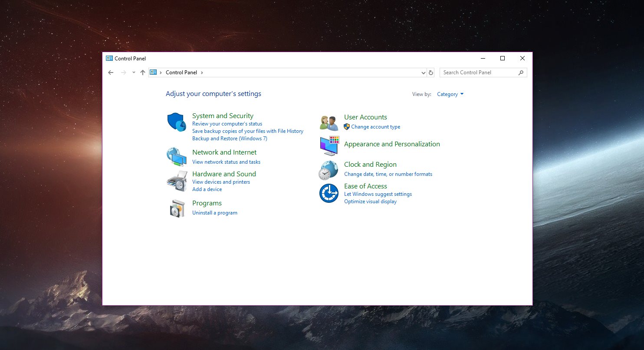644x350 pixels.
Task: Click the User Accounts people icon
Action: (x=329, y=122)
